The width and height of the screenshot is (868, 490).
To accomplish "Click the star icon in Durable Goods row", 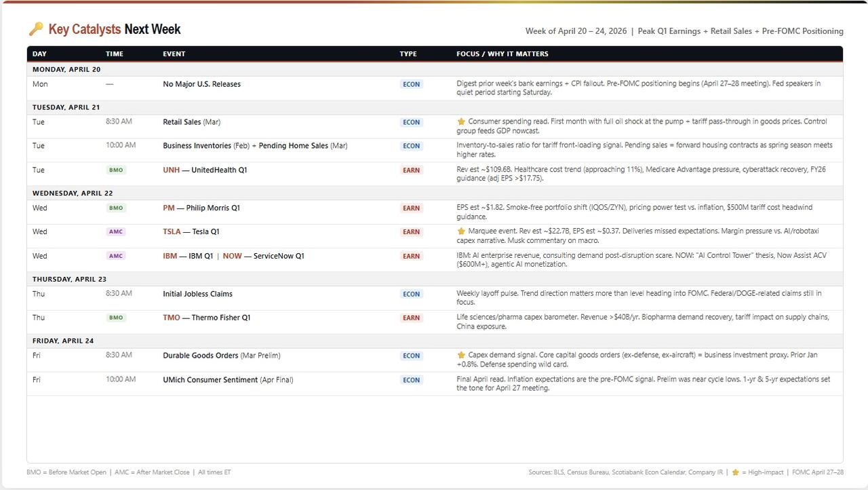I will 461,355.
